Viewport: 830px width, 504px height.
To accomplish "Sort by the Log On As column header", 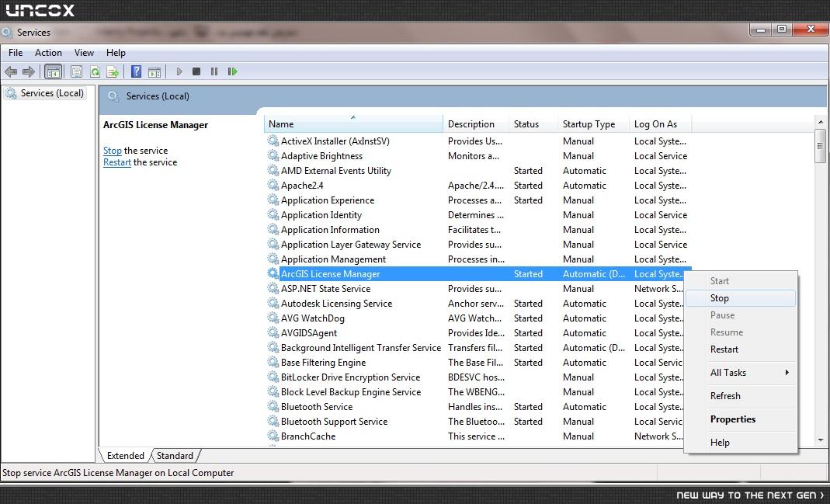I will point(660,124).
